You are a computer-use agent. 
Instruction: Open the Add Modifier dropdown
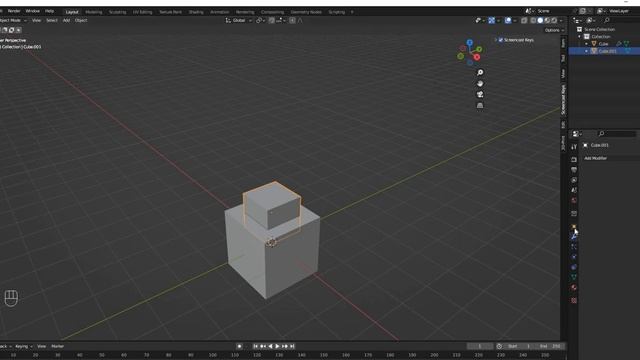[x=610, y=158]
